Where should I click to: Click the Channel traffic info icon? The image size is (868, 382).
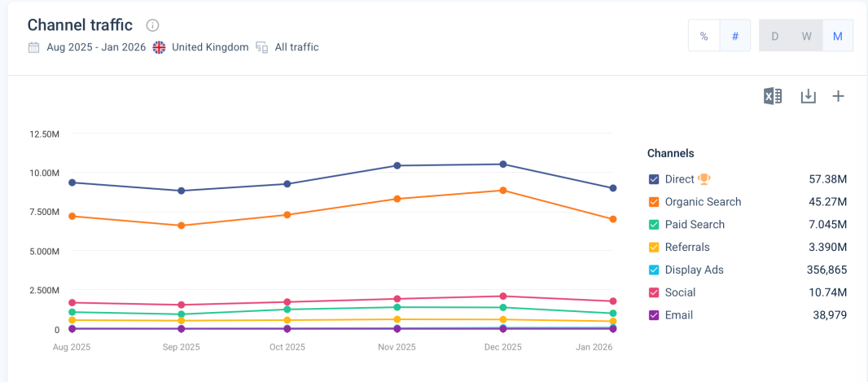tap(152, 25)
